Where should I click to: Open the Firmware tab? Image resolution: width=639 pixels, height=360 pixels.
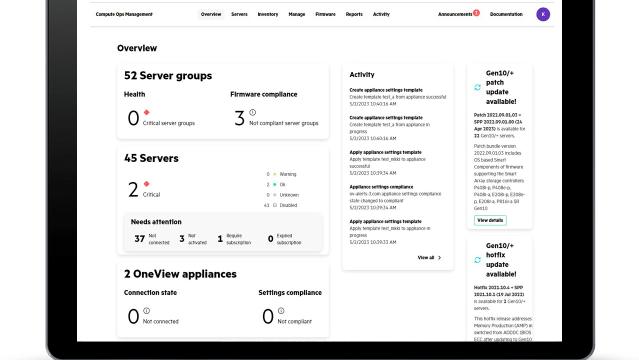point(325,14)
